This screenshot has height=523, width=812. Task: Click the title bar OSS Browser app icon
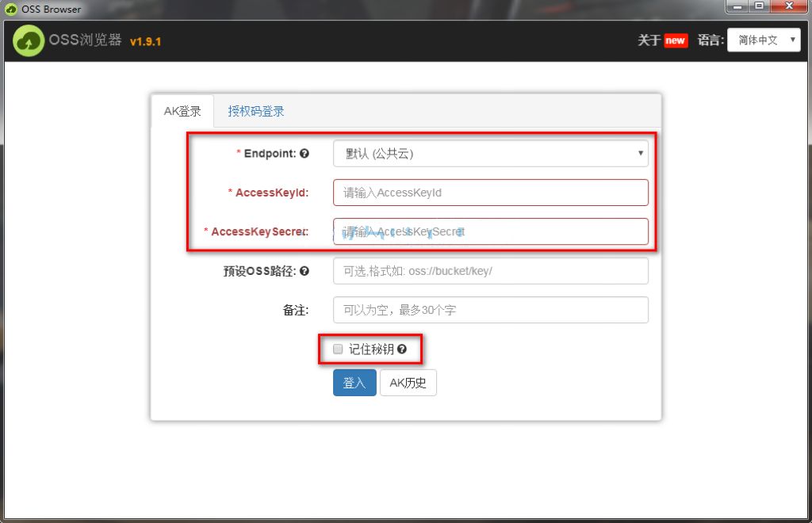tap(11, 10)
